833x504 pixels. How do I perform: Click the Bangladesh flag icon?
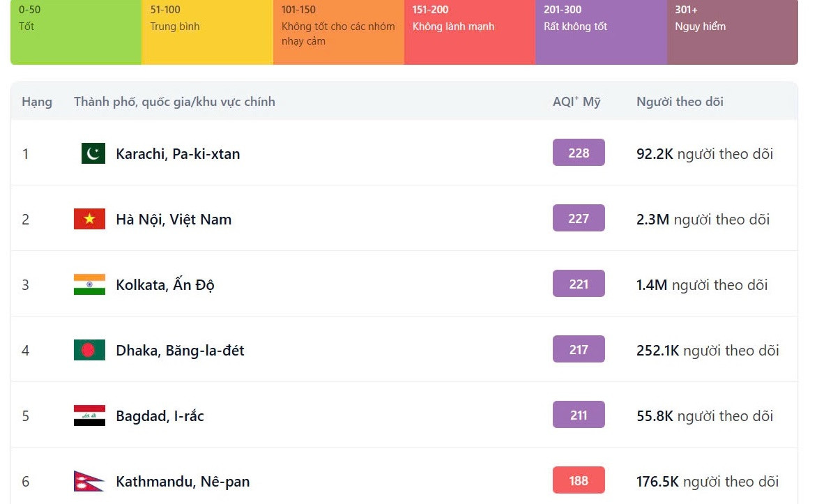[x=89, y=350]
